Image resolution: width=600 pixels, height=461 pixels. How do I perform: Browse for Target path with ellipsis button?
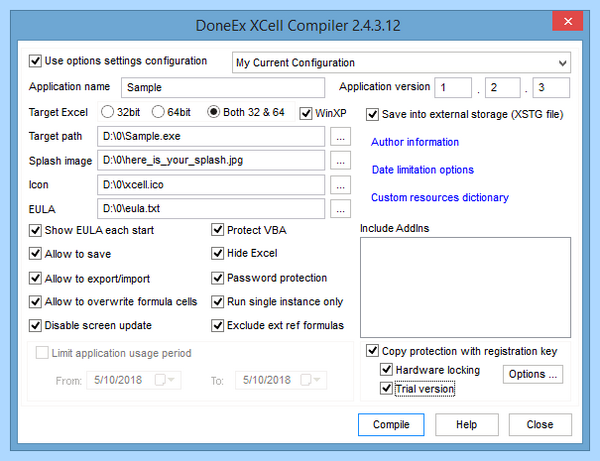(x=341, y=137)
